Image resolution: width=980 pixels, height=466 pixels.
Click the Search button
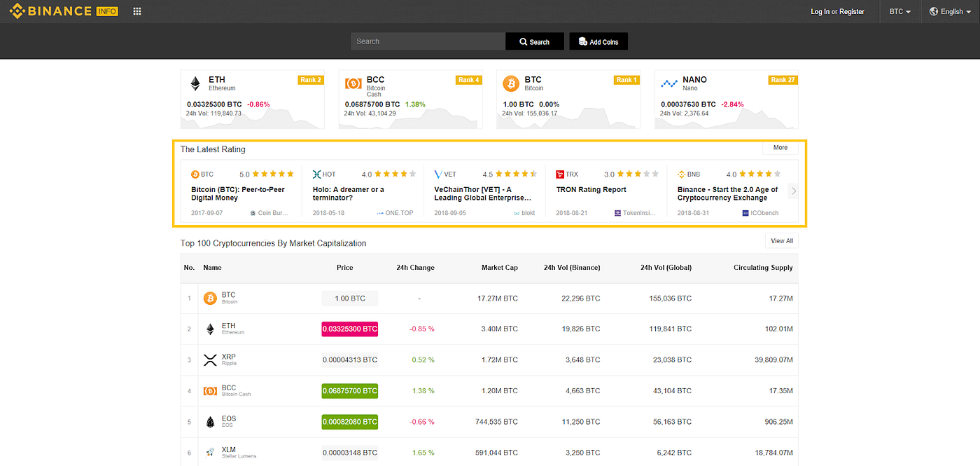[x=535, y=41]
